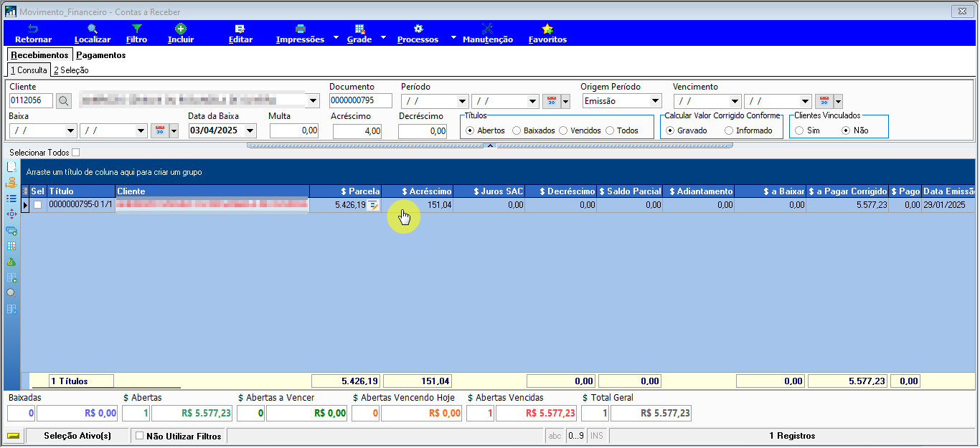The image size is (980, 448).
Task: Open Favoritos star icon
Action: (x=547, y=29)
